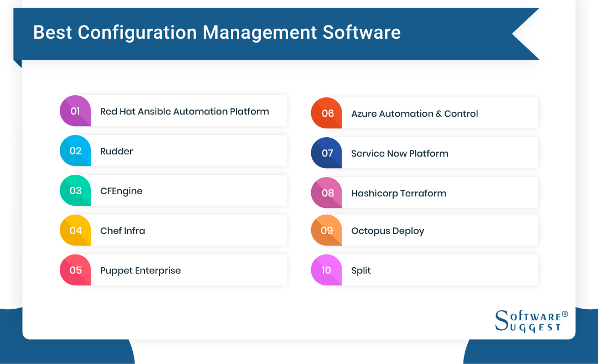Select the pink 08 Terraform badge
The image size is (598, 364).
[x=326, y=193]
